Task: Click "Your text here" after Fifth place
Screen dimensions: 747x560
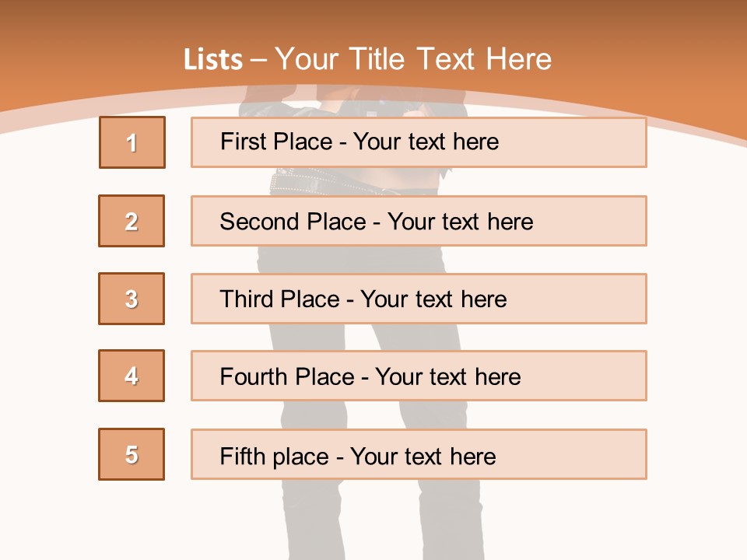Action: tap(423, 456)
